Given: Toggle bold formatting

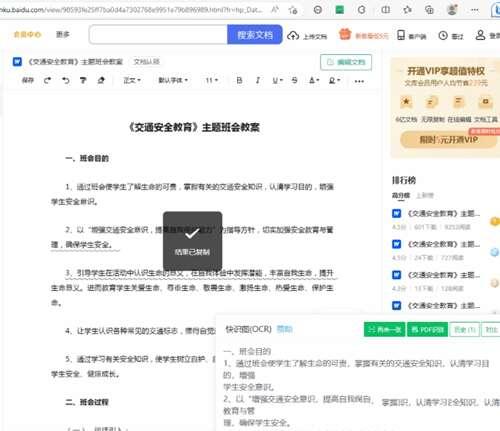Looking at the screenshot, I should (x=239, y=80).
